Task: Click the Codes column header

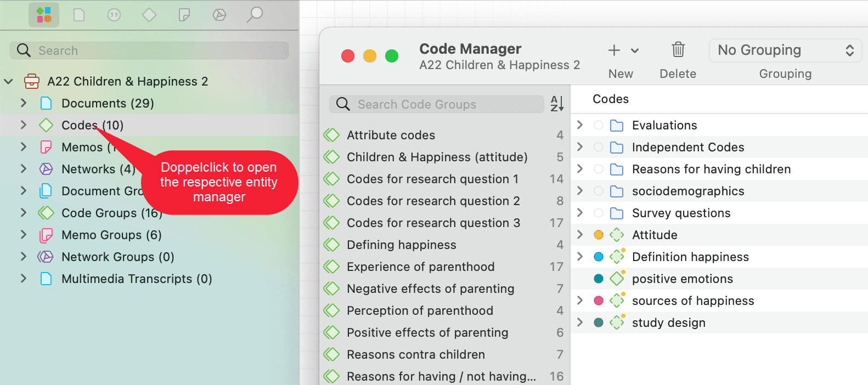Action: tap(611, 99)
